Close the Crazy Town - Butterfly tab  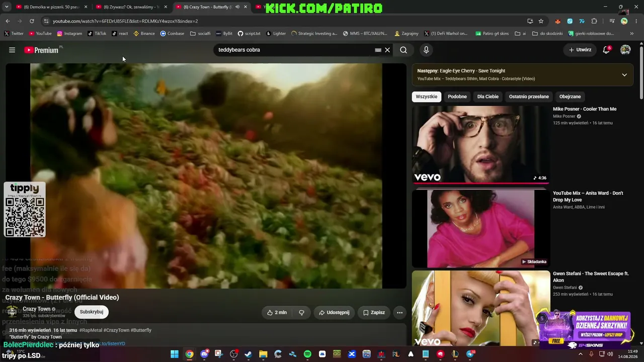pyautogui.click(x=246, y=7)
